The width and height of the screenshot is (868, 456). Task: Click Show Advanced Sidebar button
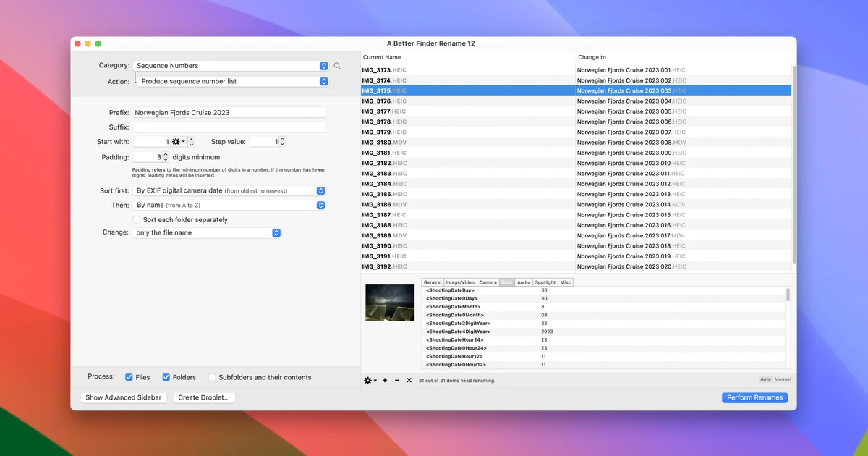(124, 397)
